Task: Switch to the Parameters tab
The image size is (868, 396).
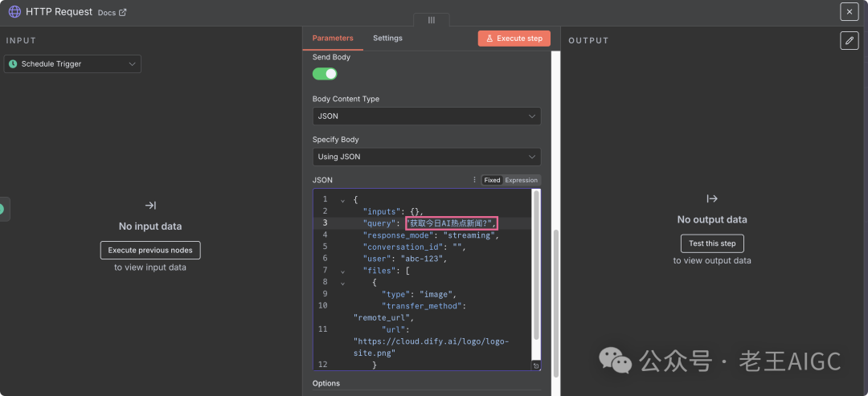Action: [332, 39]
